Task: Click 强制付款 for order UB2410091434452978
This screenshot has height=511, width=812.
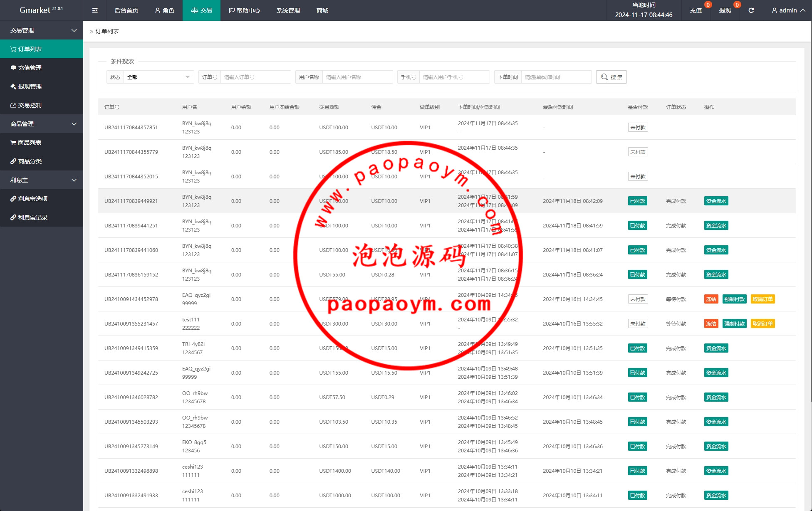Action: 734,299
